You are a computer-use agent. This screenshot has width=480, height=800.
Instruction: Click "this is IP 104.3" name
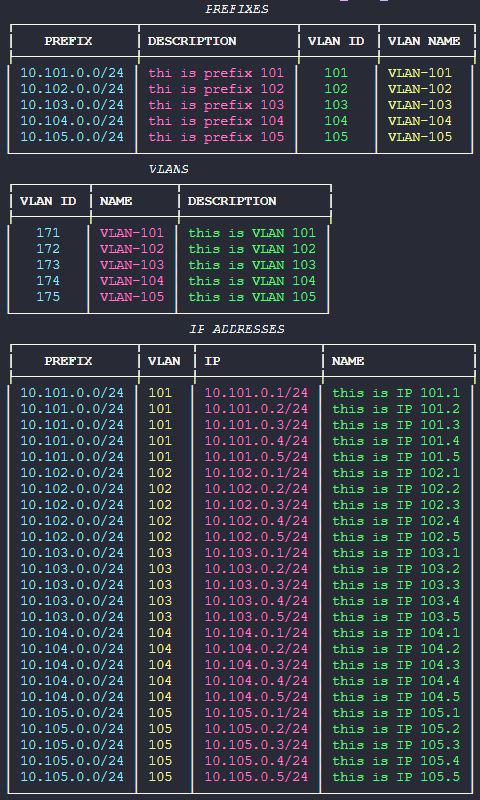click(396, 665)
